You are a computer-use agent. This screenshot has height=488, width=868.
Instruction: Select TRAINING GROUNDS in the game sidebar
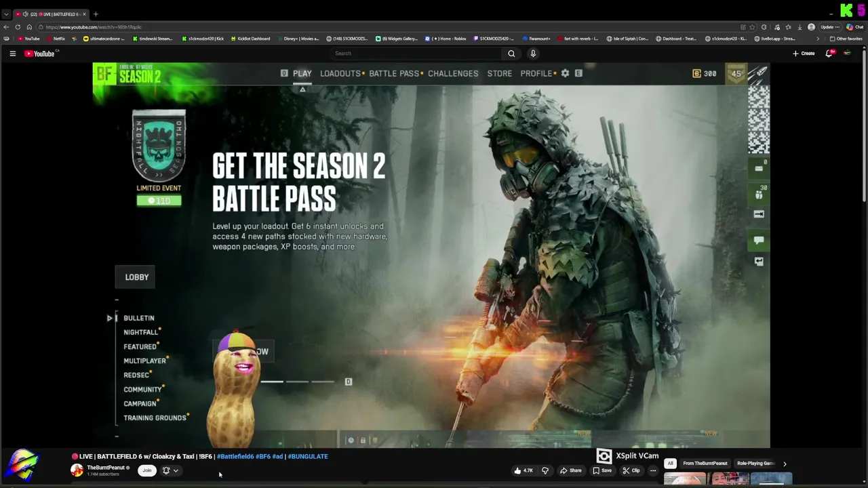pos(155,418)
